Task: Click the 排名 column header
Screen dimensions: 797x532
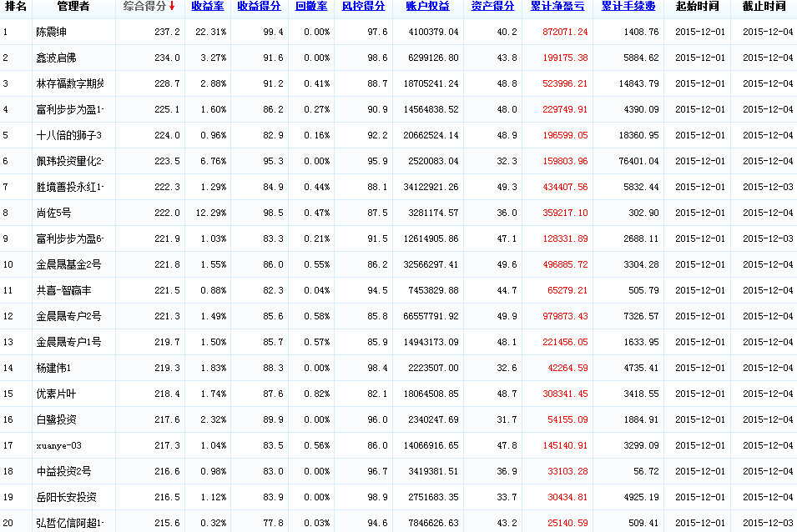Action: click(x=15, y=6)
